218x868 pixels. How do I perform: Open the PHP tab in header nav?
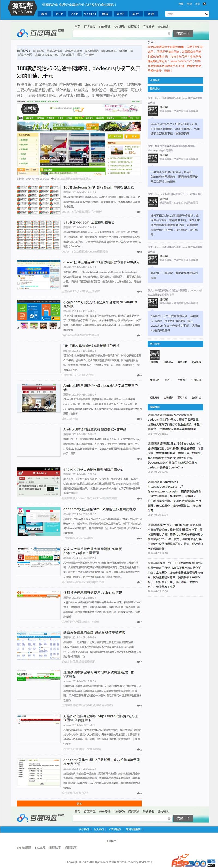tap(59, 14)
